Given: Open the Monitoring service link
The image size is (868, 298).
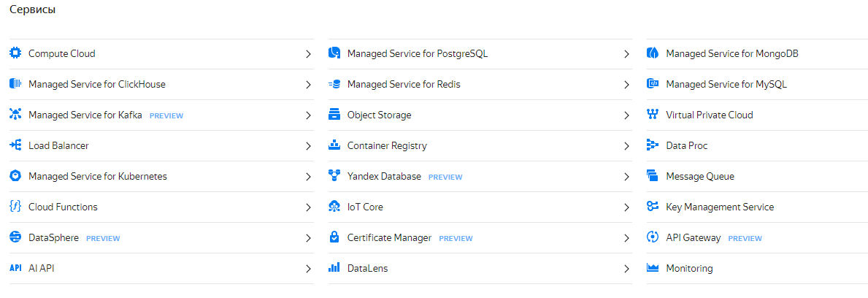Looking at the screenshot, I should pyautogui.click(x=689, y=269).
